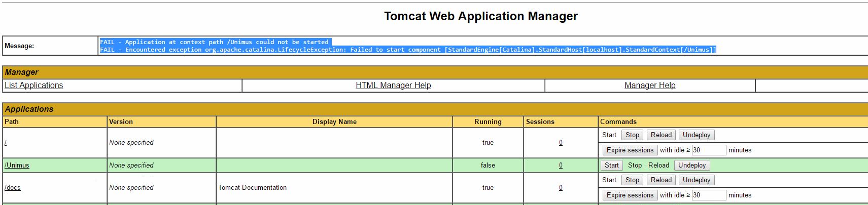Stop the /docs application

632,180
